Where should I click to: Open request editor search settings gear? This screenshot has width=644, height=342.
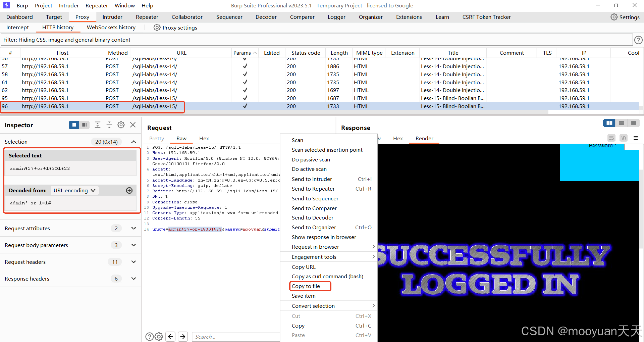point(159,337)
